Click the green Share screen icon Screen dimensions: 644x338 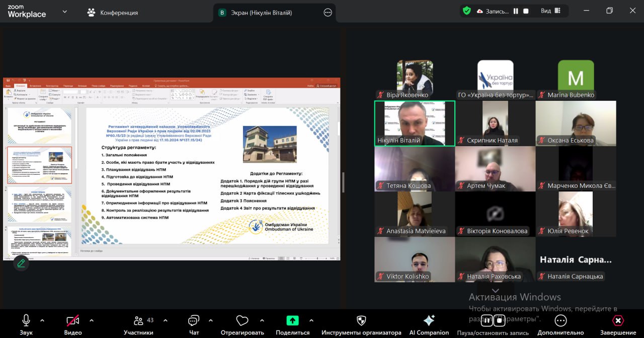pyautogui.click(x=292, y=321)
